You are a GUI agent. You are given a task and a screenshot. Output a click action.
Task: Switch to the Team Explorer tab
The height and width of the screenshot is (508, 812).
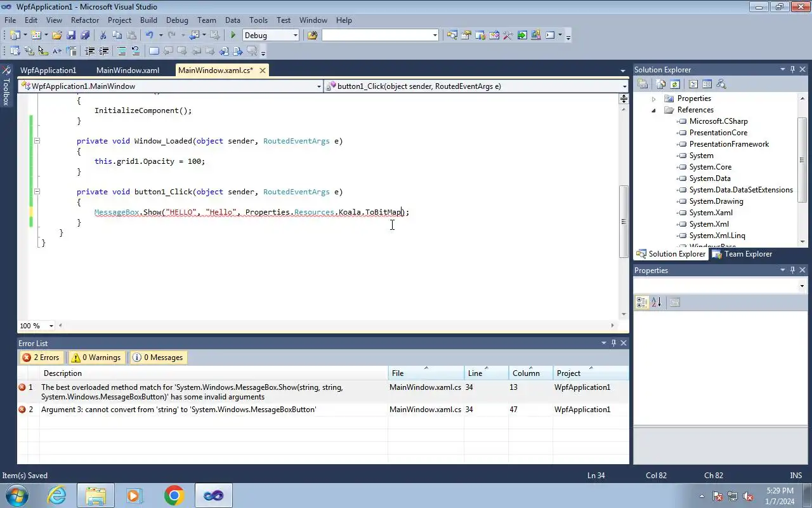742,254
